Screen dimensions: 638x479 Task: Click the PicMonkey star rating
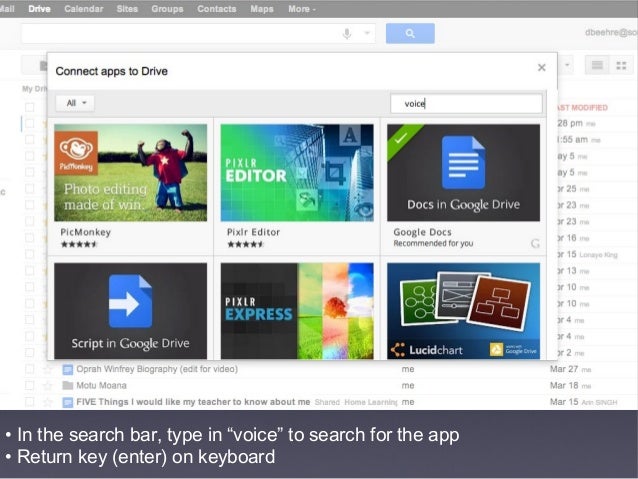pos(79,244)
